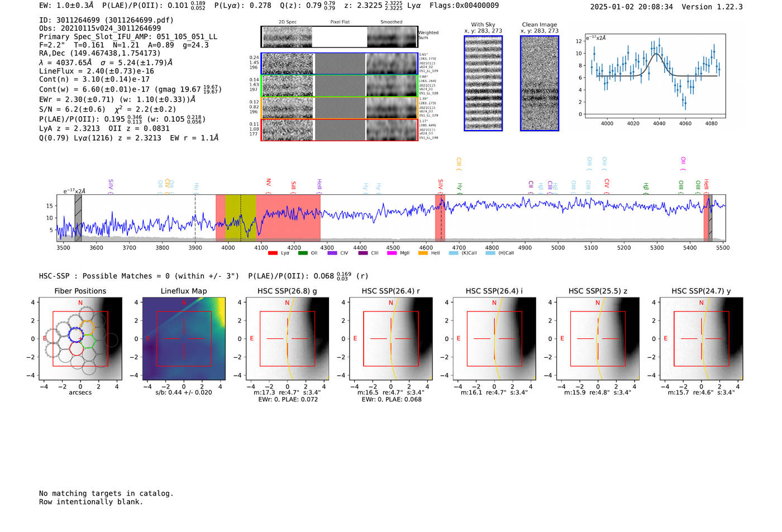
Task: Click the magenta MgII legend swatch
Action: click(x=392, y=253)
